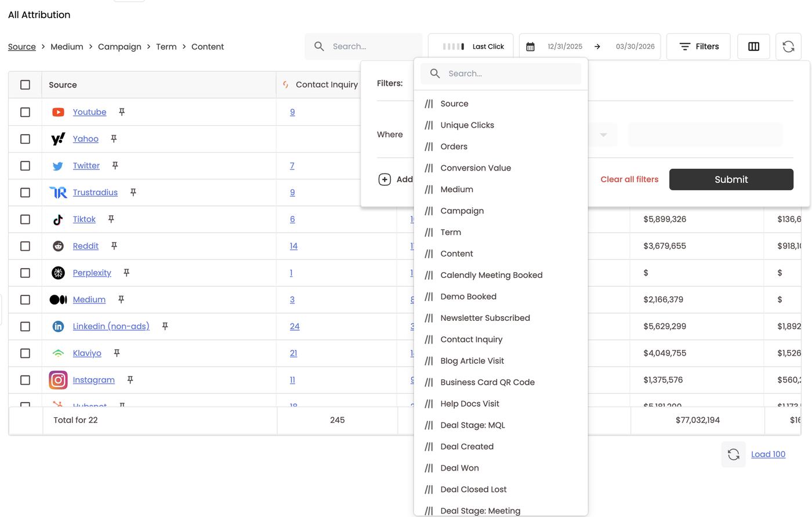Pick Deal Won in the field list

click(501, 468)
